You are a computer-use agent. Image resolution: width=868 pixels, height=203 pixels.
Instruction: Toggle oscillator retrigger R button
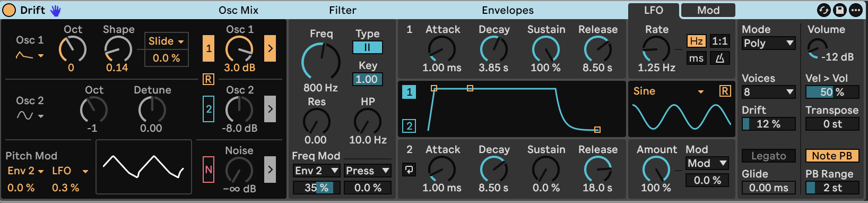coord(208,79)
